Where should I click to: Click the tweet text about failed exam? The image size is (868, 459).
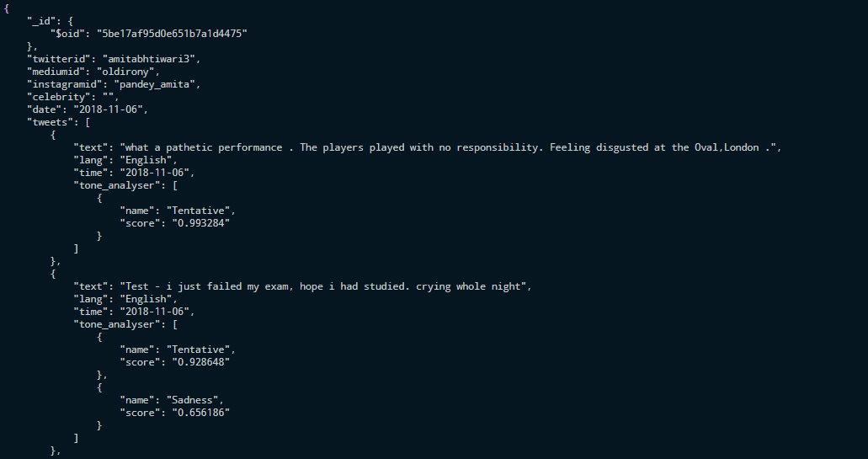point(323,286)
